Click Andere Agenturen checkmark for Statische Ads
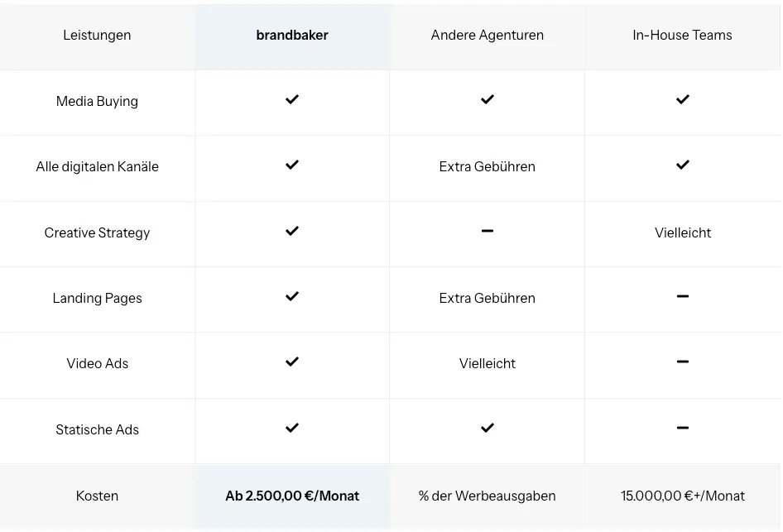The image size is (783, 532). [488, 428]
